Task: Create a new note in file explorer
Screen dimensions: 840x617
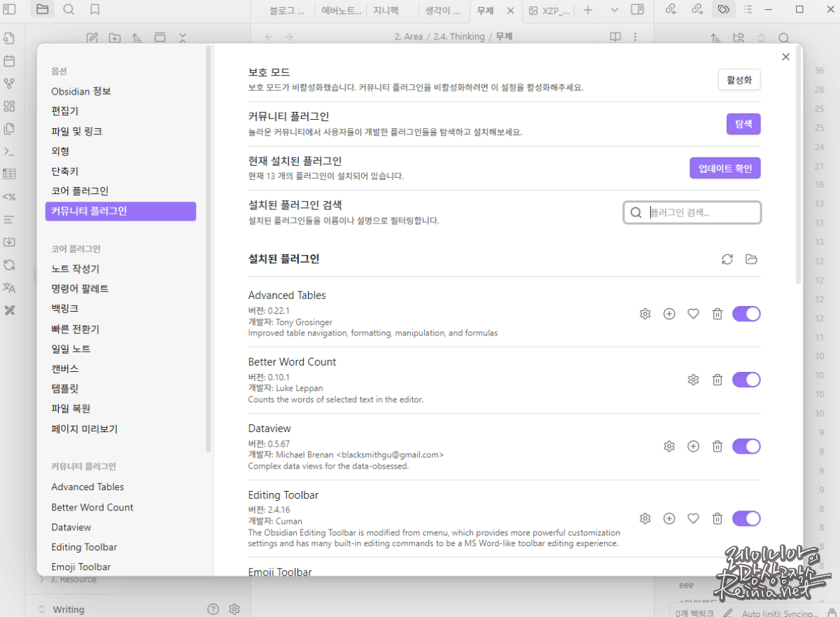Action: (x=92, y=37)
